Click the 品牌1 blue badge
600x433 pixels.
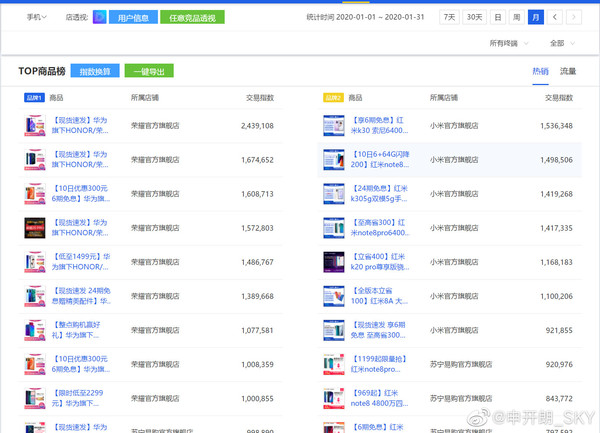(x=33, y=98)
